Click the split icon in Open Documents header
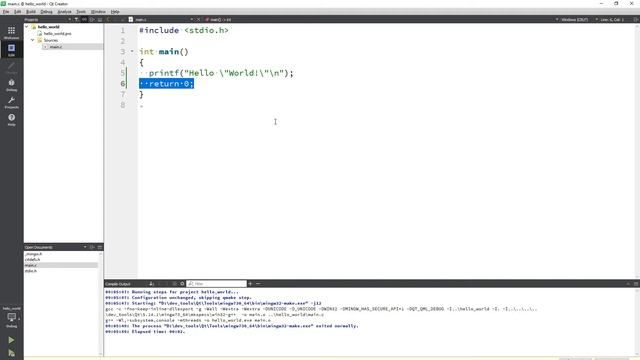This screenshot has height=360, width=640. pyautogui.click(x=92, y=247)
